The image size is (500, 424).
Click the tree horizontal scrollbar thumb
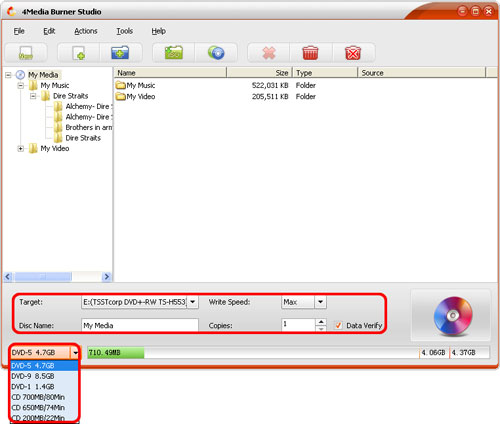click(43, 277)
